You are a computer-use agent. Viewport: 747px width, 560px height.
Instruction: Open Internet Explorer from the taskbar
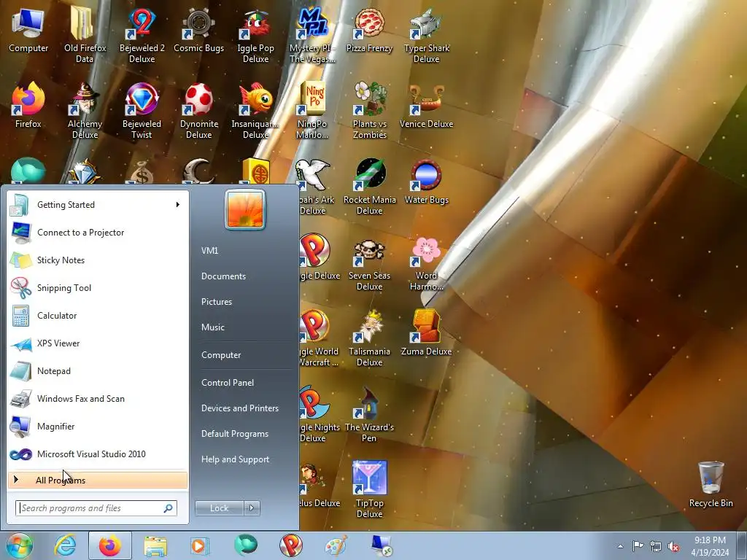pos(65,545)
